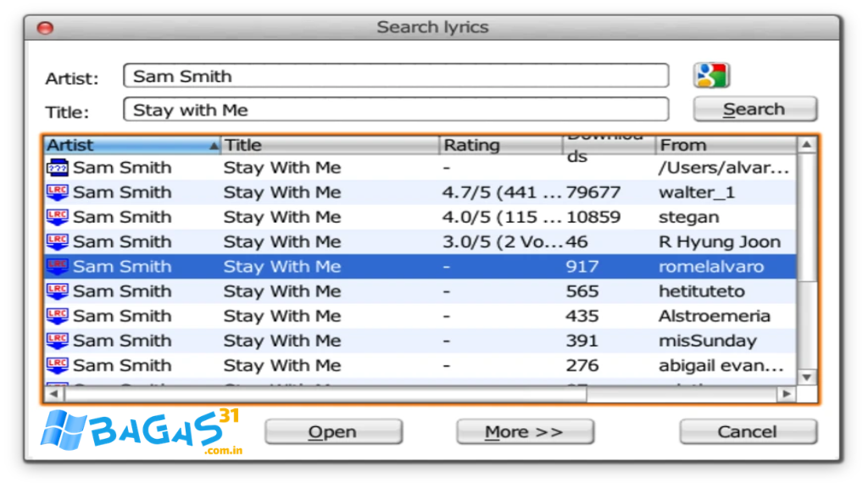Sort results by Rating column header
The width and height of the screenshot is (868, 488).
(x=500, y=145)
